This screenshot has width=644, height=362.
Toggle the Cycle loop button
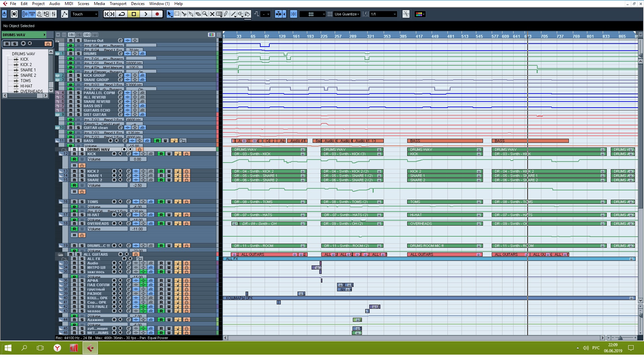(122, 14)
